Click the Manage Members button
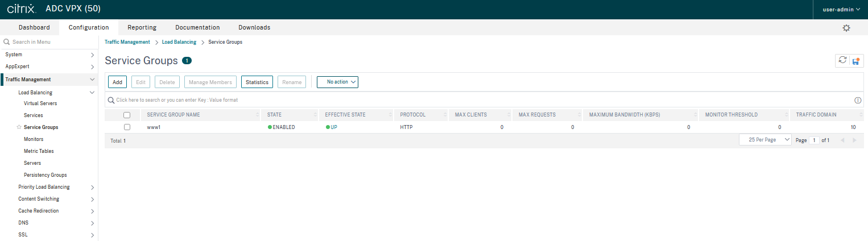 click(x=210, y=82)
